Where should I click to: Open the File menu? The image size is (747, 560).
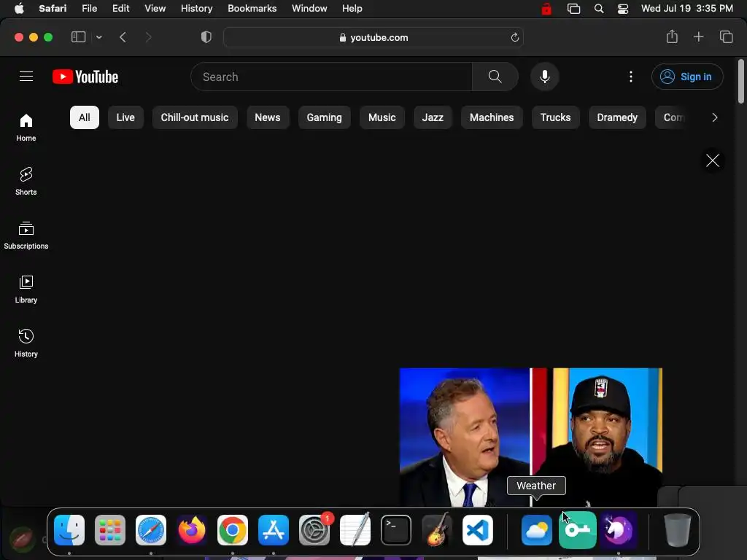[x=89, y=9]
